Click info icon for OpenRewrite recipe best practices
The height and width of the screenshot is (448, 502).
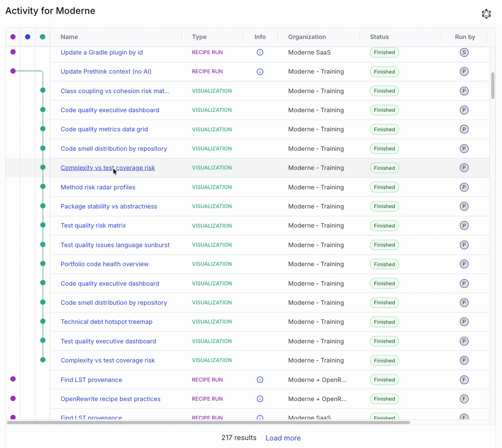click(x=260, y=399)
